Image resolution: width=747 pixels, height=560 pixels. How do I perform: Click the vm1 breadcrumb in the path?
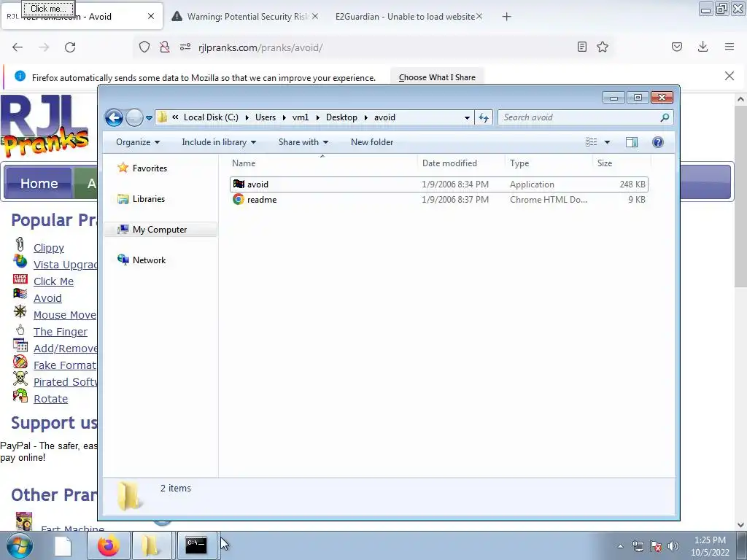(x=300, y=117)
